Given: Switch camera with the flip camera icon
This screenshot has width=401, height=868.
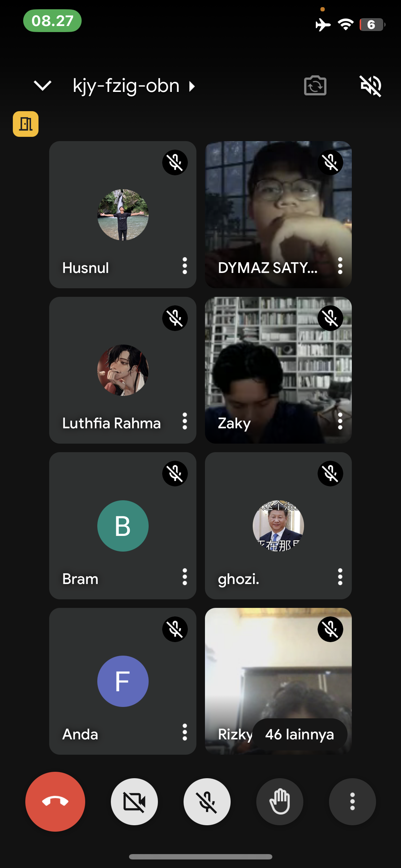Looking at the screenshot, I should click(x=315, y=86).
